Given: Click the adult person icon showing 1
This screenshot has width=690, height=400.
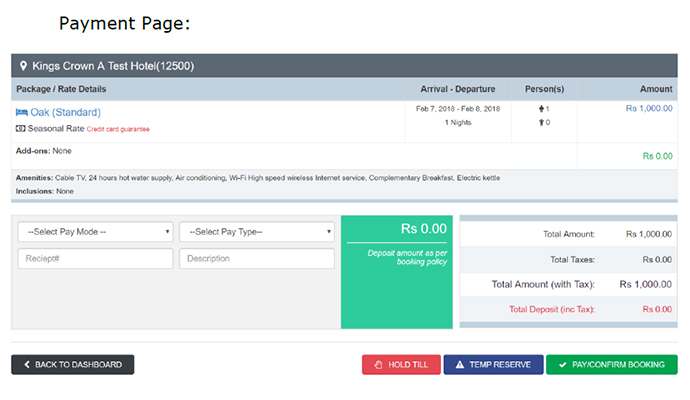Looking at the screenshot, I should 541,109.
